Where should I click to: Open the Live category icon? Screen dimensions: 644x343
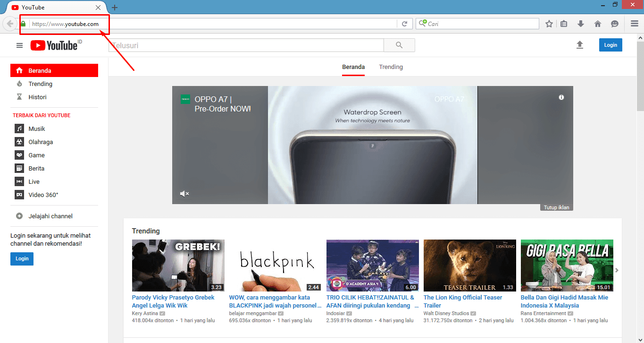tap(19, 181)
